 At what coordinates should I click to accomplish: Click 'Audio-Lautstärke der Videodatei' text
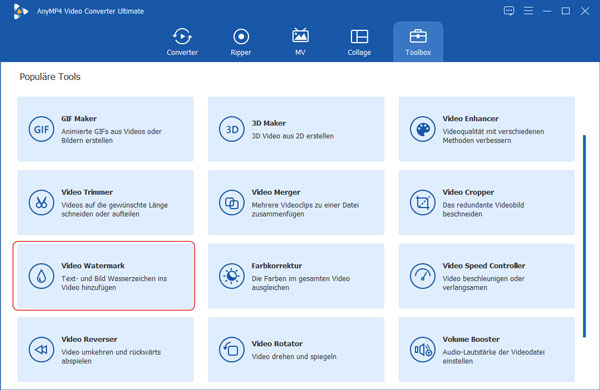493,352
